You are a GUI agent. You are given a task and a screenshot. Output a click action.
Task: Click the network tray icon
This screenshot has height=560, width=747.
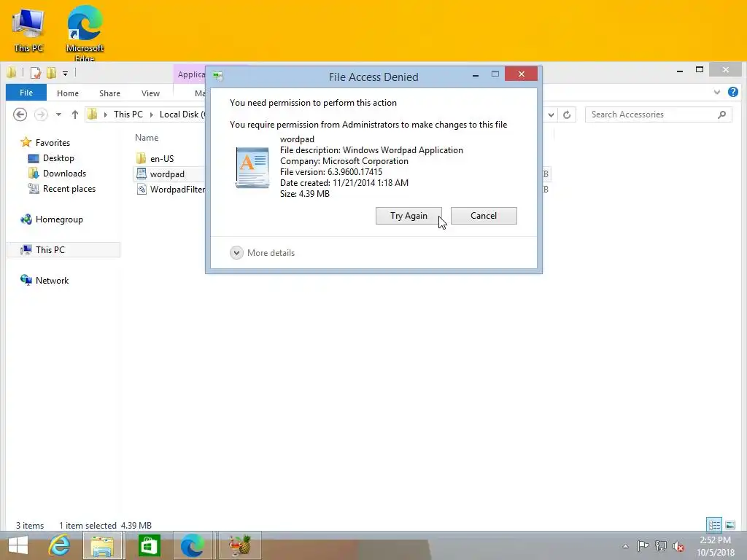(660, 545)
